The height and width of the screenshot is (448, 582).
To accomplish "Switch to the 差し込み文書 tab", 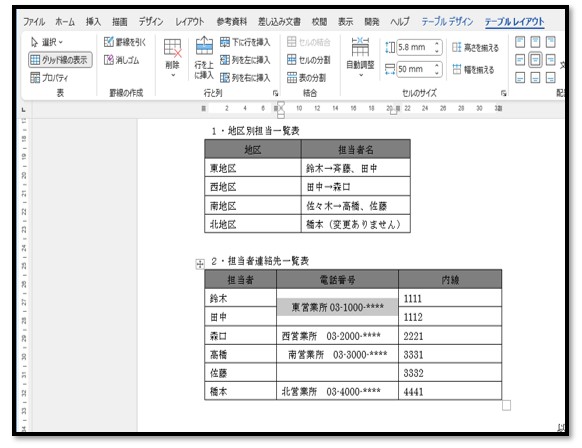I will [279, 22].
